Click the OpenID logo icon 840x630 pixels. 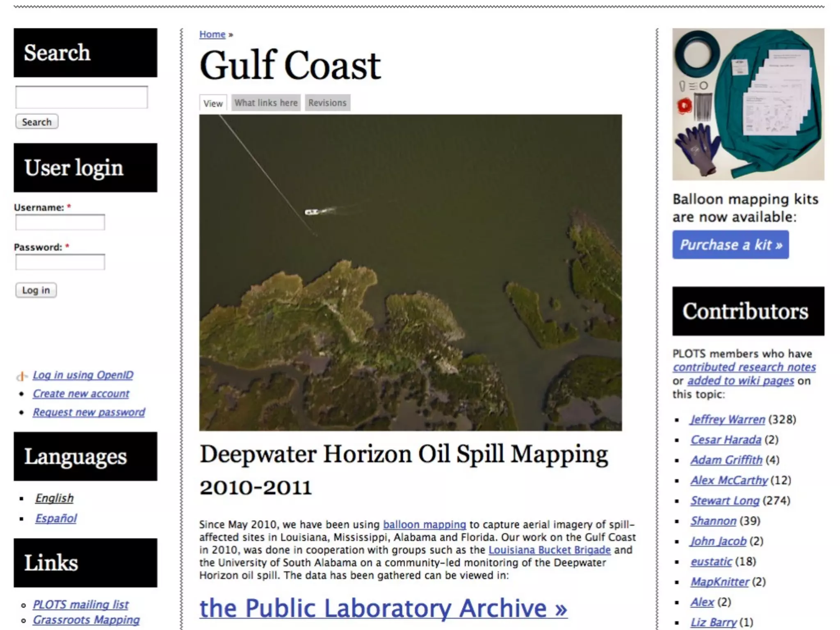(21, 376)
